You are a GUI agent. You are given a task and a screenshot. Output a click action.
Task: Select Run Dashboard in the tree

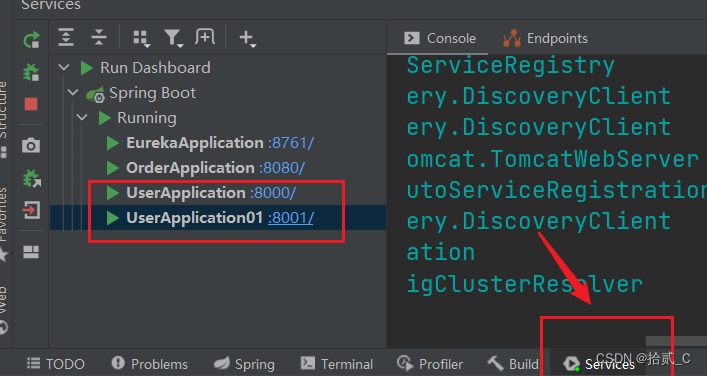point(155,68)
